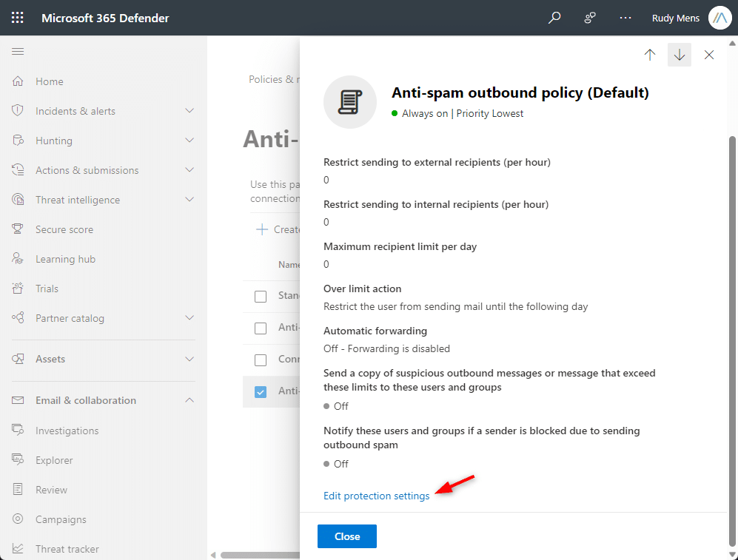Click the search magnifier icon in header
Image resolution: width=738 pixels, height=560 pixels.
554,18
